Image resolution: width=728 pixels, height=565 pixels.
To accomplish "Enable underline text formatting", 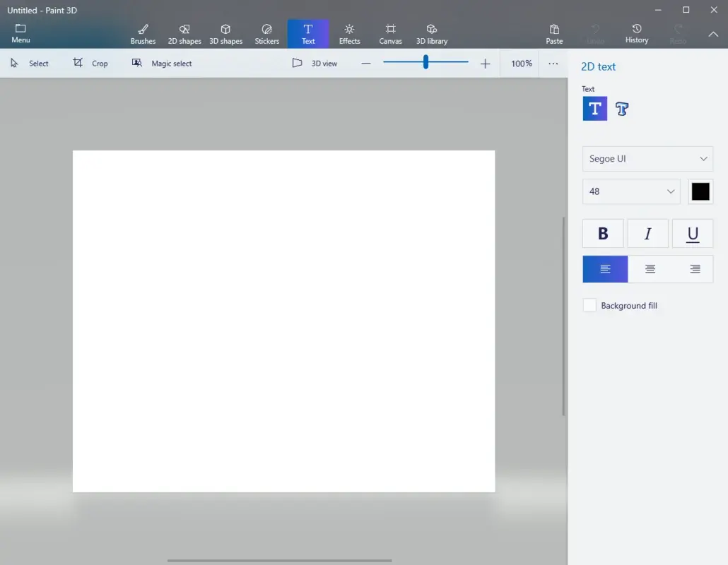I will tap(693, 233).
